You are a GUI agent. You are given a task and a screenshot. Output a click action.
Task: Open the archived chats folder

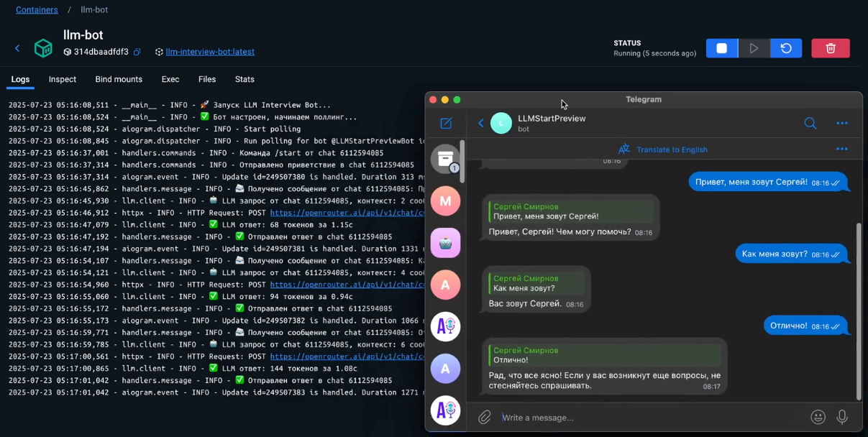[x=446, y=157]
